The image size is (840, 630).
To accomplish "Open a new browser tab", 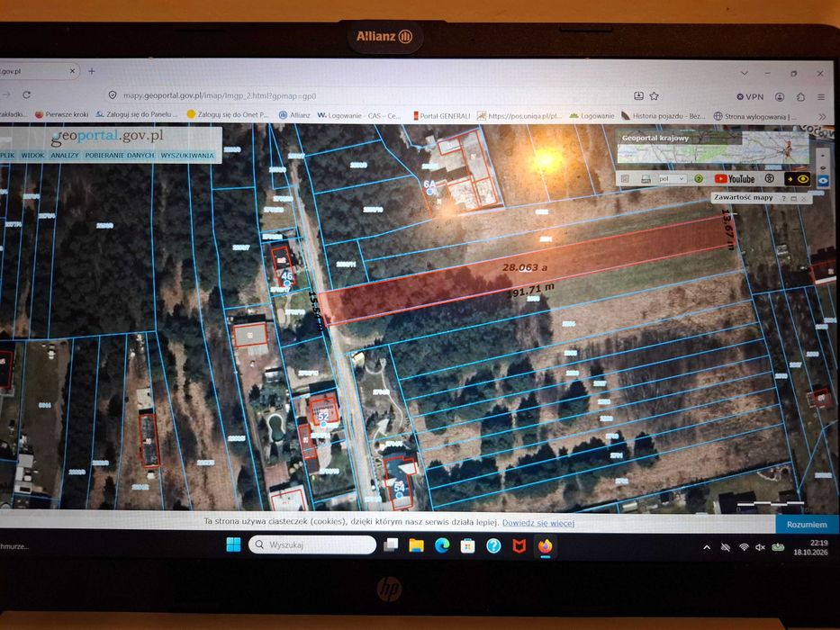I will point(92,71).
